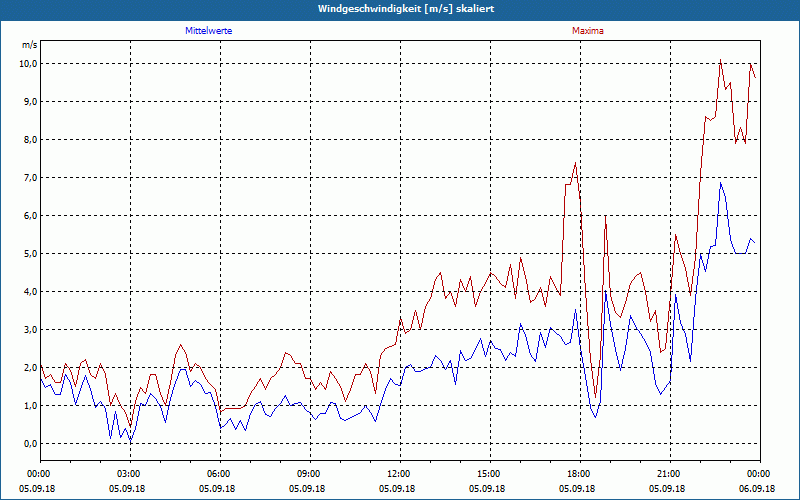Click the '12:00' time axis label
This screenshot has width=800, height=500.
click(399, 474)
